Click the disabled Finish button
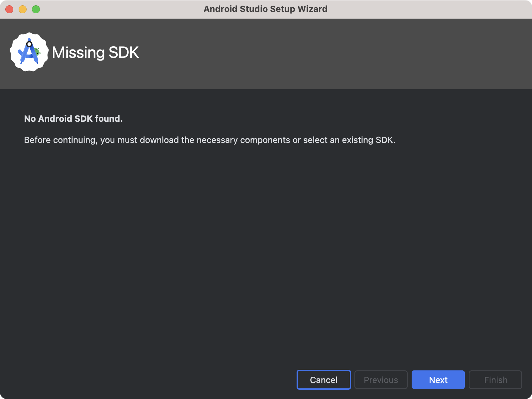532x399 pixels. tap(495, 380)
